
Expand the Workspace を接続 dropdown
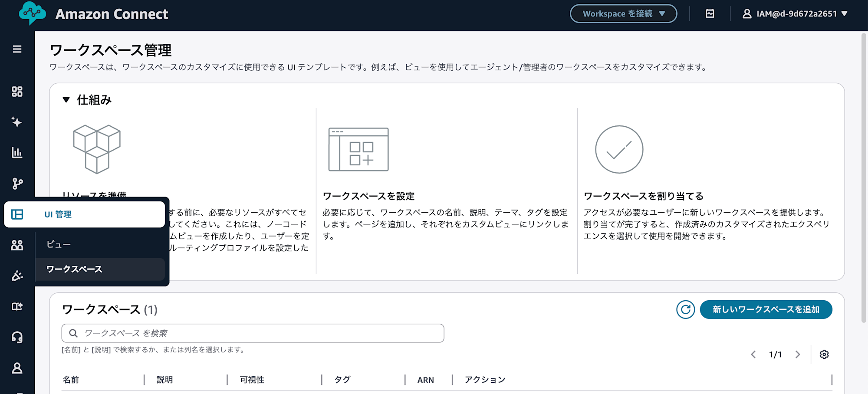coord(623,14)
